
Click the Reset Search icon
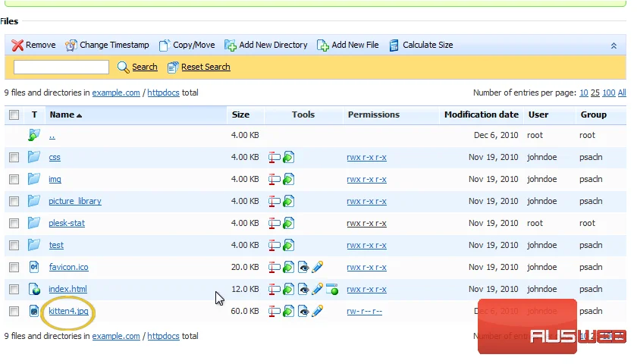[x=173, y=67]
